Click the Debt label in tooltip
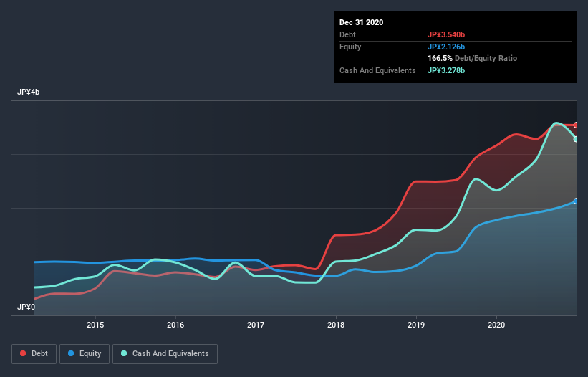 coord(347,34)
